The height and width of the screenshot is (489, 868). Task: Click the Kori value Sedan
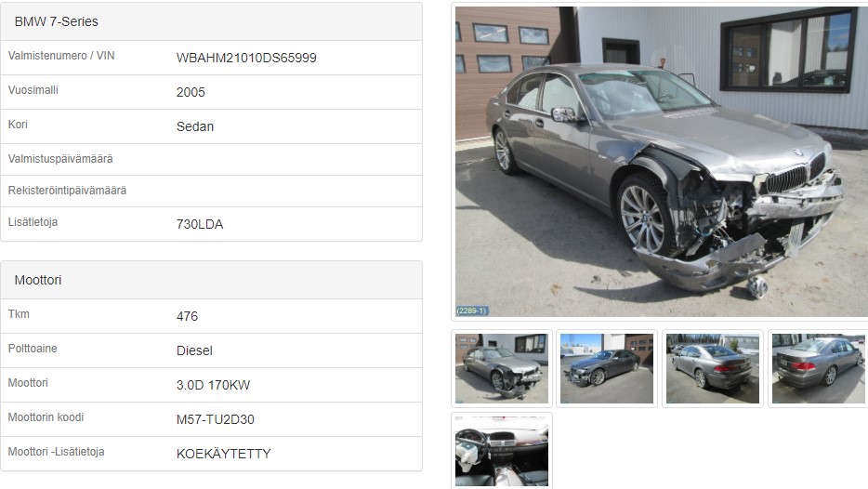coord(195,126)
